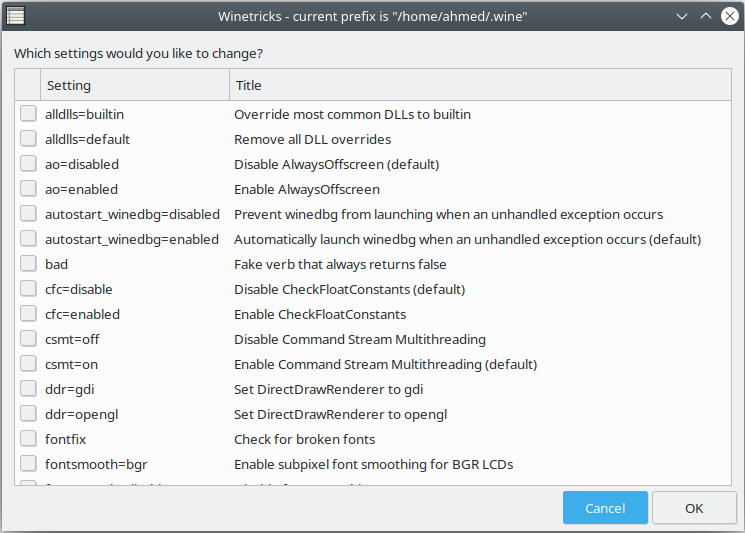Sort by the Setting column header
This screenshot has height=533, width=745.
point(135,85)
